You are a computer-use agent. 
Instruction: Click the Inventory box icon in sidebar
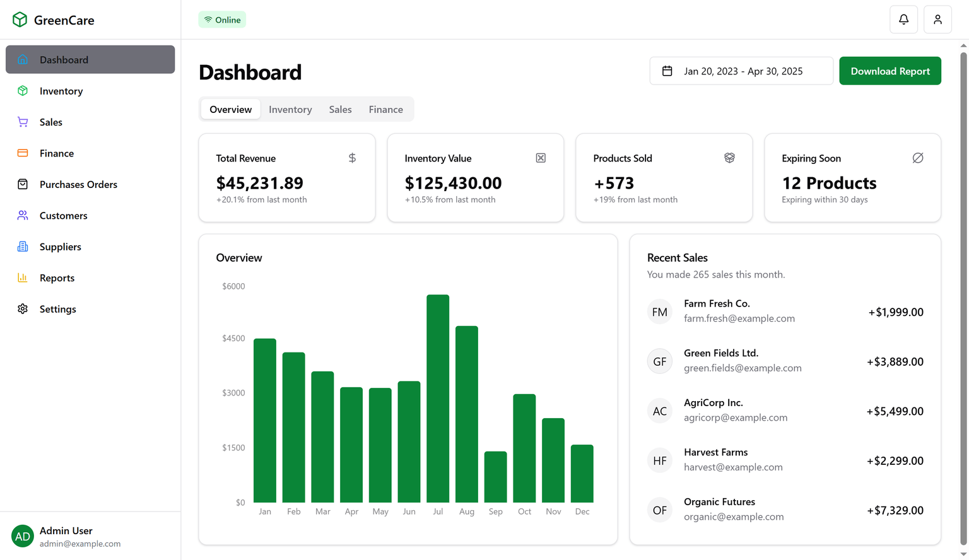pyautogui.click(x=23, y=91)
